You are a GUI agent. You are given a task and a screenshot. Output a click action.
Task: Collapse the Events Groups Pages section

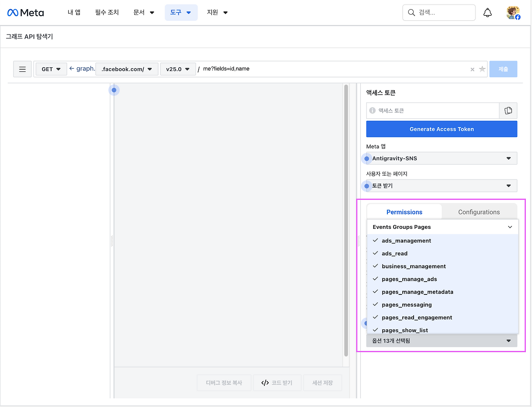pyautogui.click(x=443, y=227)
